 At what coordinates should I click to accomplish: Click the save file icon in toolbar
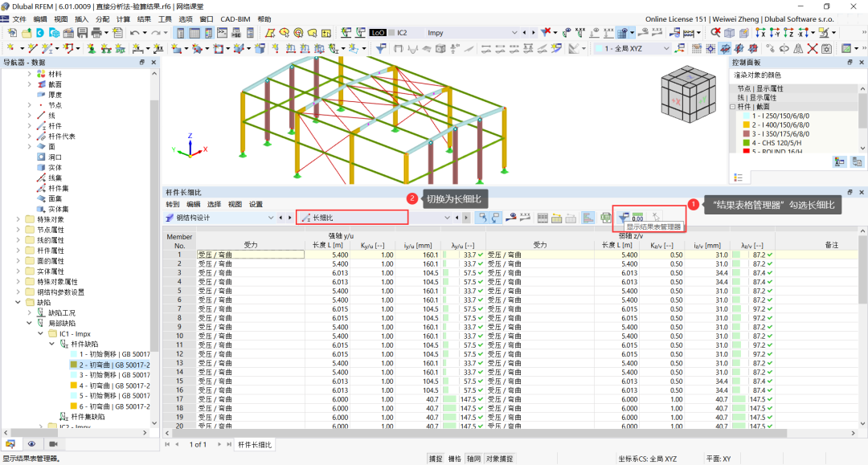point(83,33)
